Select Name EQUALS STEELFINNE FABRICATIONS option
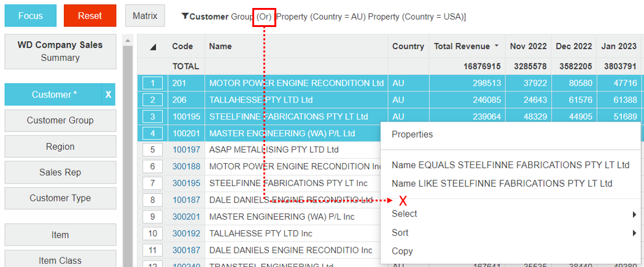644x267 pixels. tap(511, 165)
